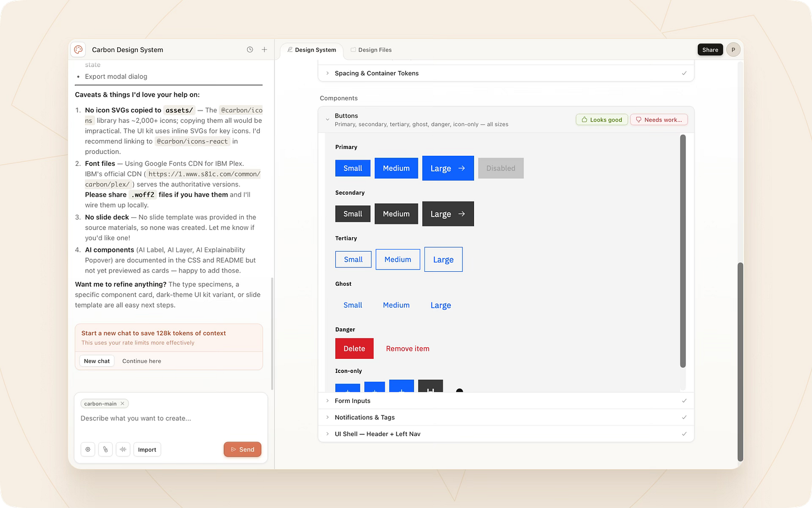
Task: Expand Spacing & Container Tokens chevron
Action: tap(327, 73)
